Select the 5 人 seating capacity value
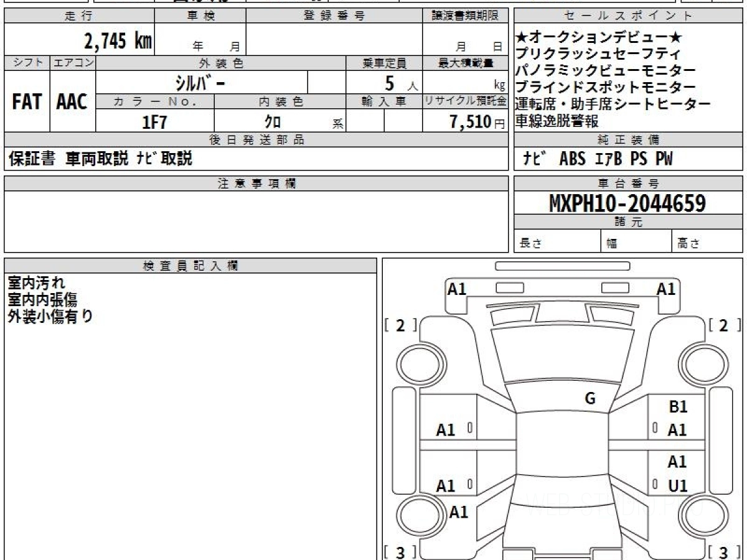747x560 pixels. coord(401,83)
